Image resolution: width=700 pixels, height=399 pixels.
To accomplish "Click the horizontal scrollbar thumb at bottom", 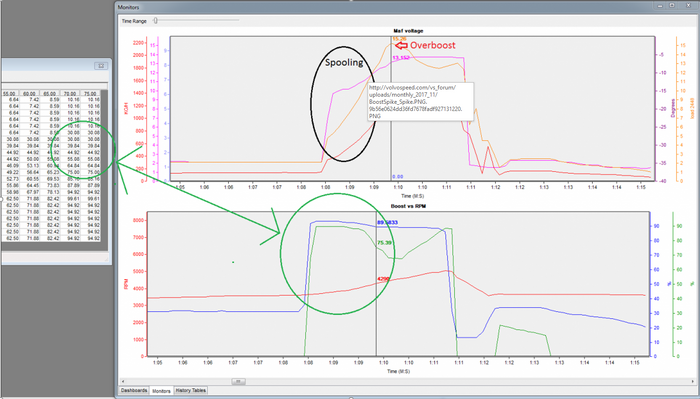I will [238, 382].
